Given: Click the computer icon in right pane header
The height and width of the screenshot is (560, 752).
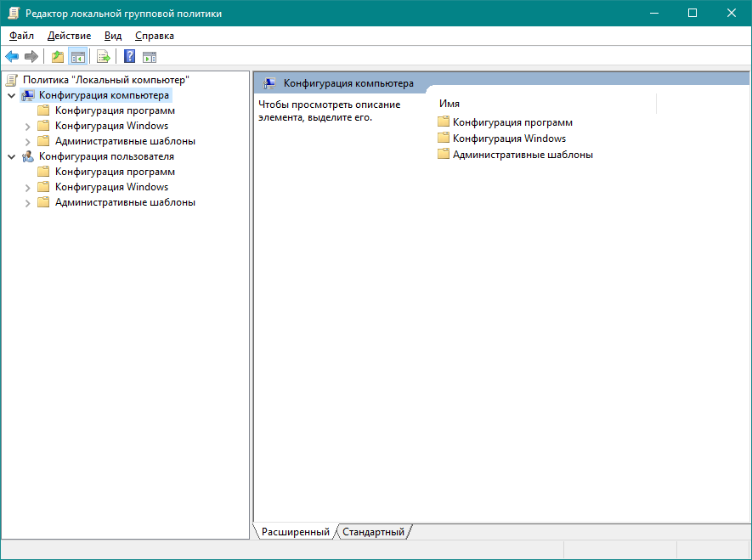Looking at the screenshot, I should pos(269,83).
